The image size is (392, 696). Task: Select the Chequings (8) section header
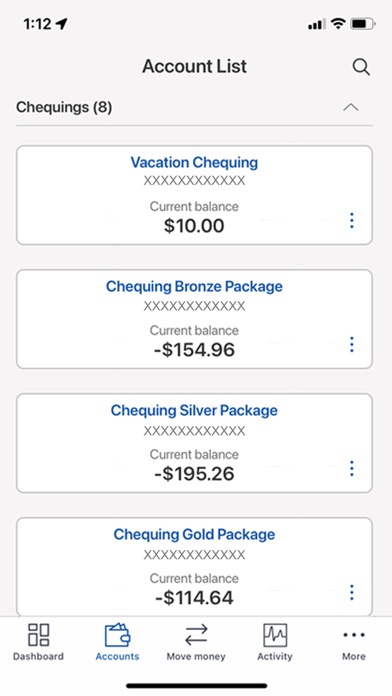[x=194, y=107]
